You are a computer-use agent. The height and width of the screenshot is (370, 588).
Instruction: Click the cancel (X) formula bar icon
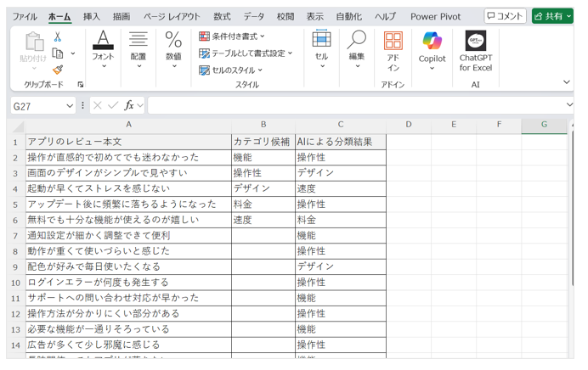98,105
